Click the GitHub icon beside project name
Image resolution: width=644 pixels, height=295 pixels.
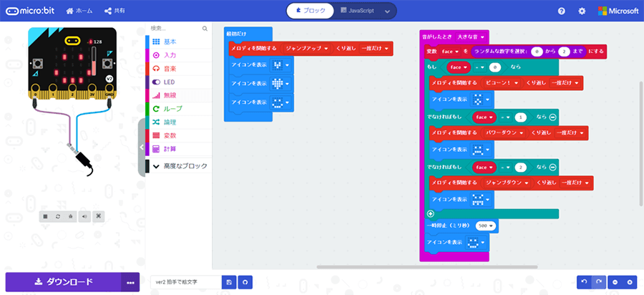(x=245, y=282)
